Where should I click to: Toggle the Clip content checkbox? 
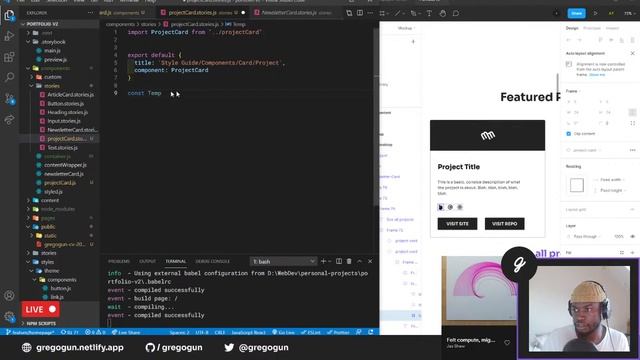point(569,133)
